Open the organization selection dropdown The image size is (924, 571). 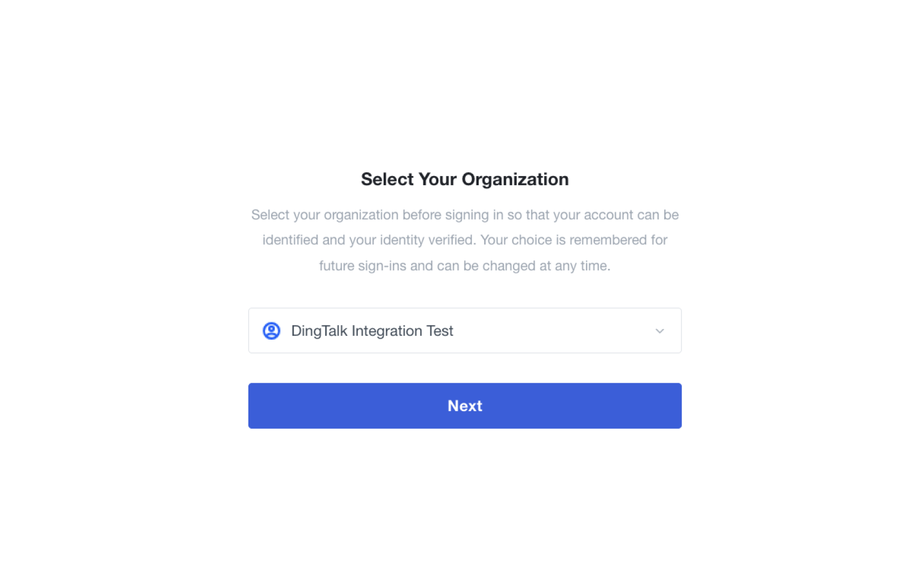pos(465,331)
